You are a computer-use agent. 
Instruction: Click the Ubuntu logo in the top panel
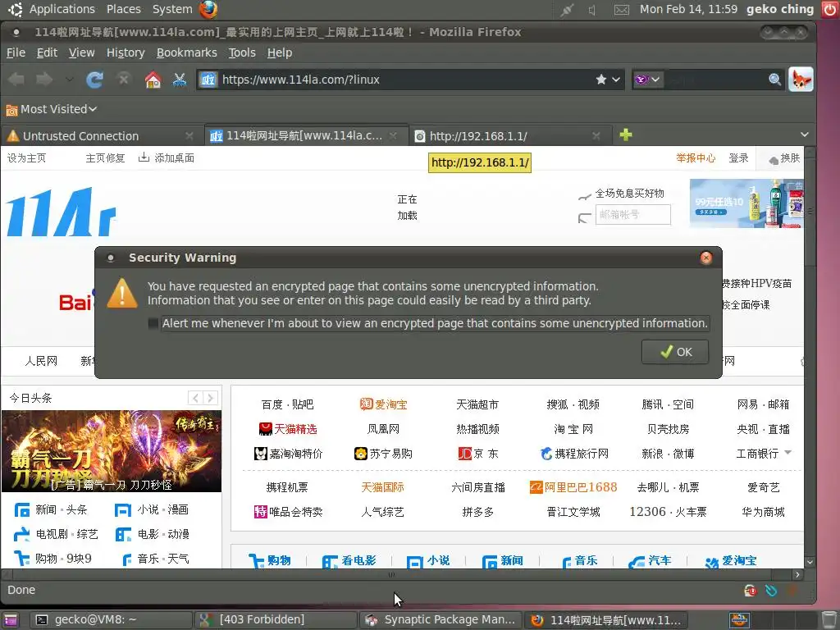coord(15,9)
